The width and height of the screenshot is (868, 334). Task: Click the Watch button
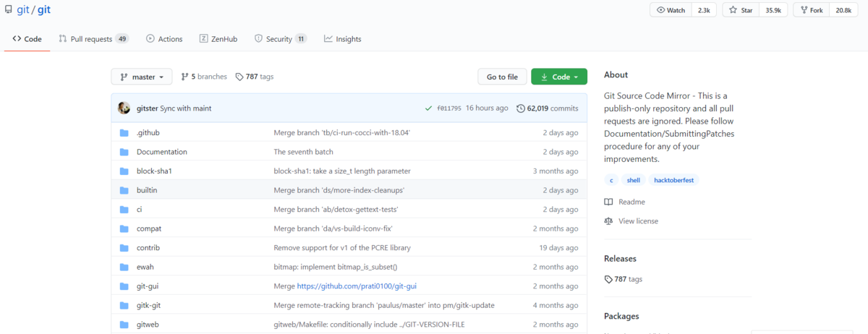(671, 10)
